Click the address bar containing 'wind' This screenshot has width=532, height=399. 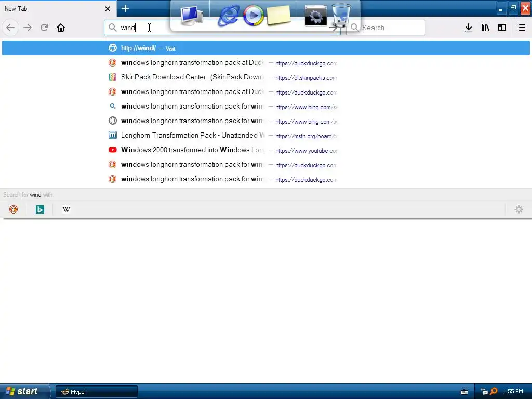(x=222, y=28)
